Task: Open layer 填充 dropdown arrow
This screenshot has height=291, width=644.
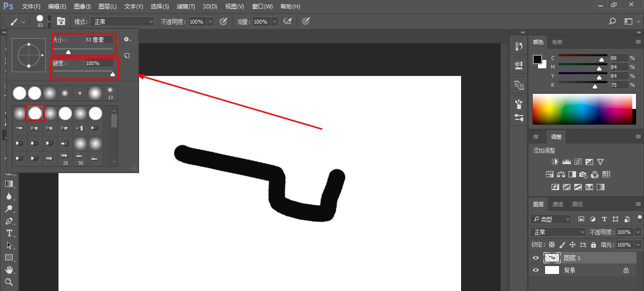Action: pyautogui.click(x=638, y=245)
